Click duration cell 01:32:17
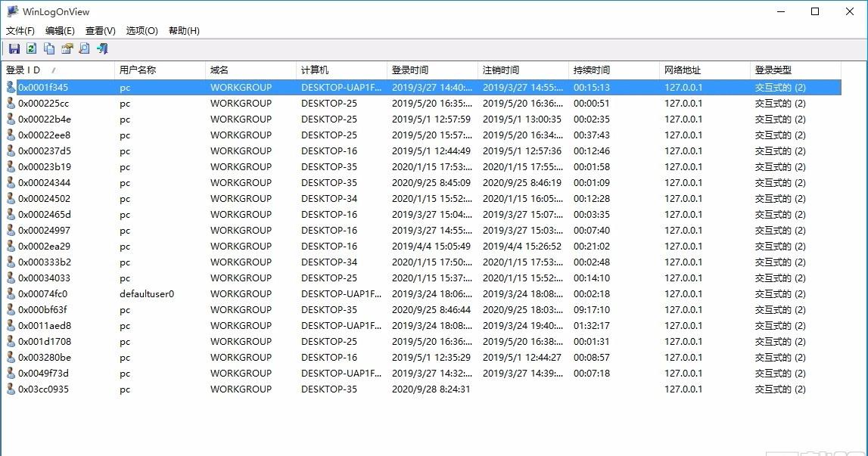868x456 pixels. (x=592, y=325)
